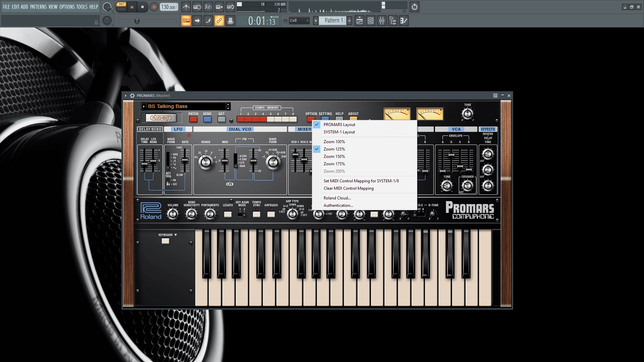644x362 pixels.
Task: Select Zoom 100% menu entry
Action: pyautogui.click(x=364, y=142)
